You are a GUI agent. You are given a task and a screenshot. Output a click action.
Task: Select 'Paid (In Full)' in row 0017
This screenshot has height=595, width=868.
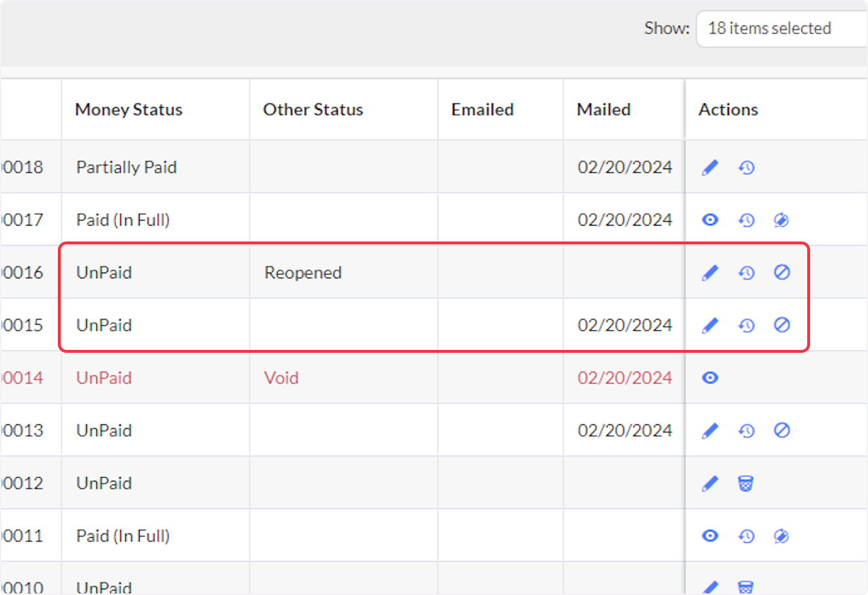tap(123, 220)
